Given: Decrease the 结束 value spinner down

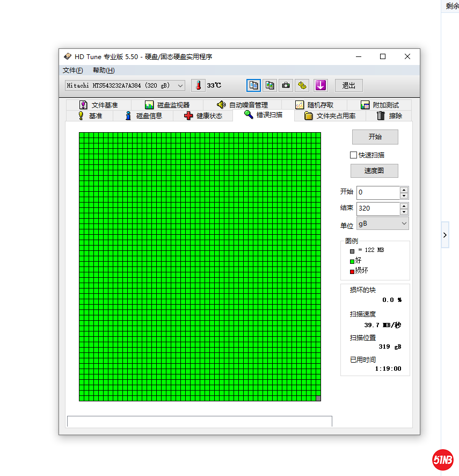Looking at the screenshot, I should tap(404, 212).
